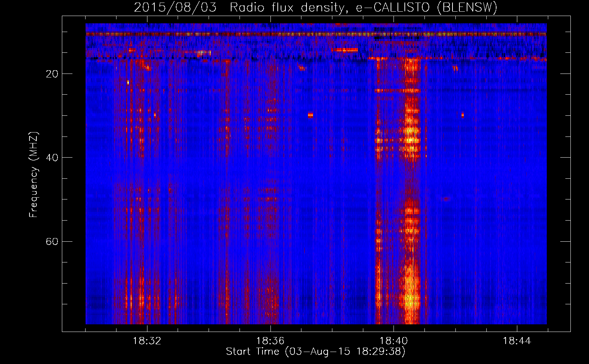Image resolution: width=589 pixels, height=364 pixels.
Task: Click the 18:44 time tick label
Action: click(517, 341)
